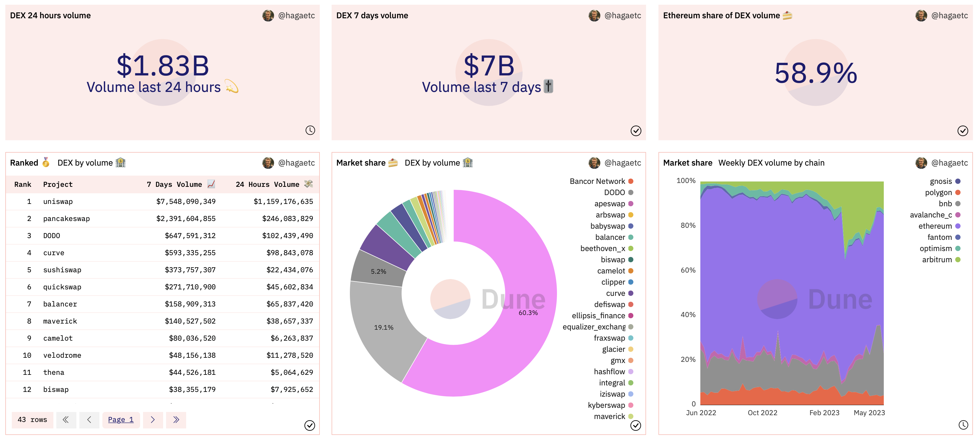
Task: Go to next page of ranked table
Action: pyautogui.click(x=153, y=420)
